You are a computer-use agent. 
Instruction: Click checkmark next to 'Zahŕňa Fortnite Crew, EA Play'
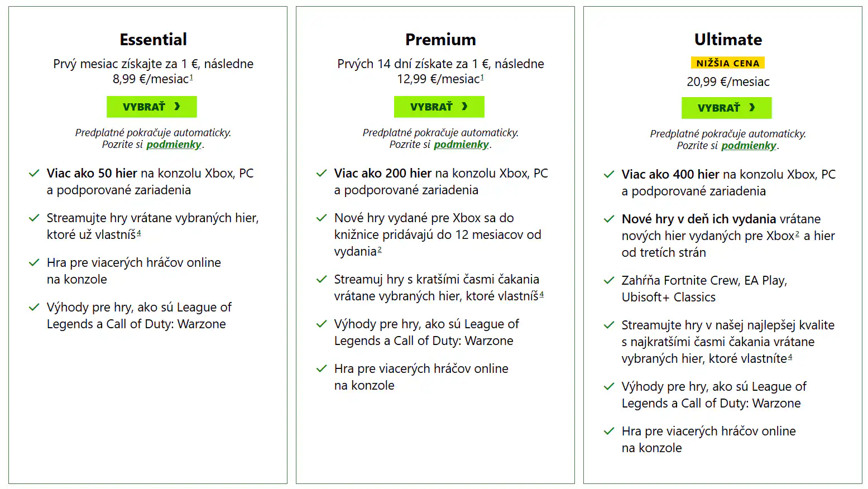coord(609,281)
